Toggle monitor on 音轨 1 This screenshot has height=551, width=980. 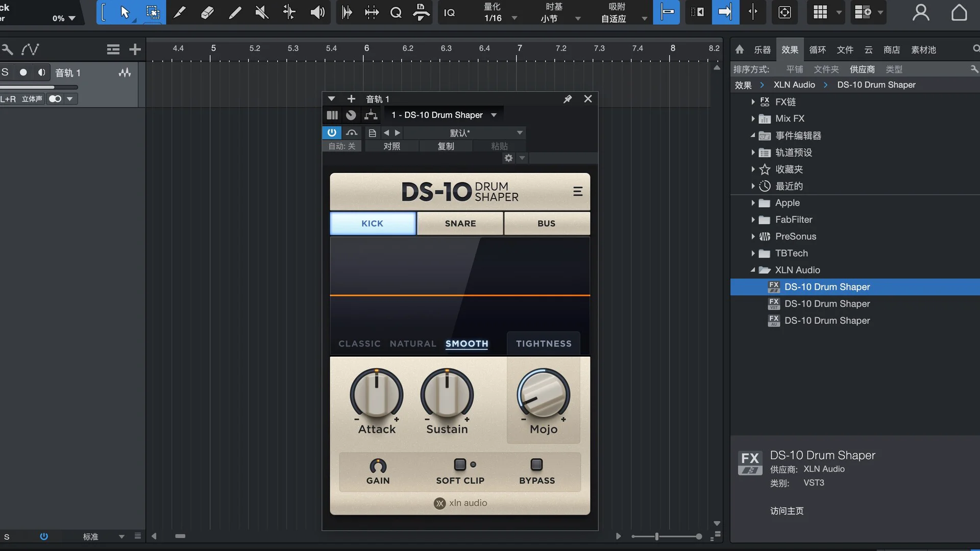41,72
